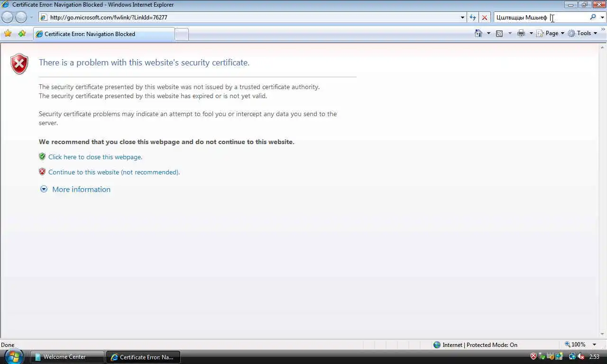Click the blue and green blocks tray icon
Screen dimensions: 607x364
click(559, 356)
